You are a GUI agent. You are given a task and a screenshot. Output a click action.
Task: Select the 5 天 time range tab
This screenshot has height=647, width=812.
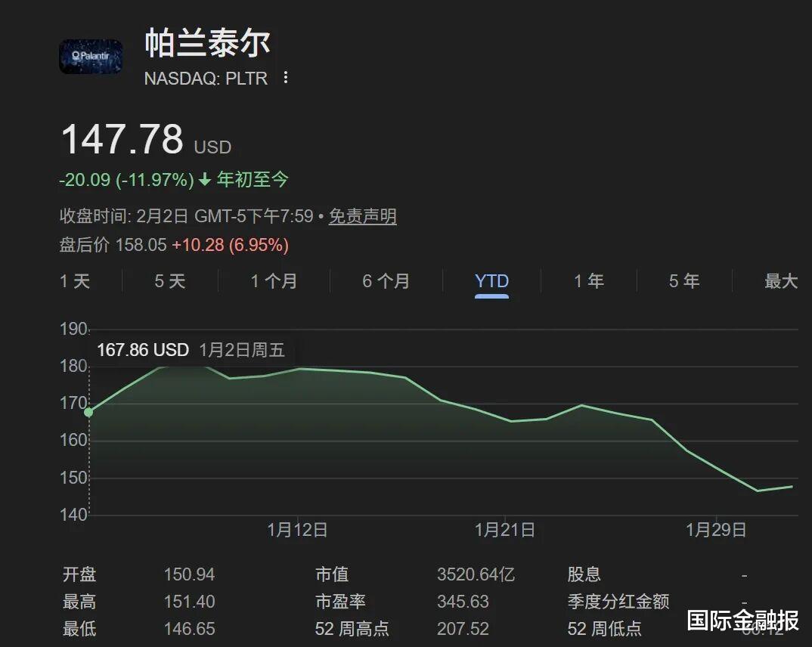[x=170, y=281]
